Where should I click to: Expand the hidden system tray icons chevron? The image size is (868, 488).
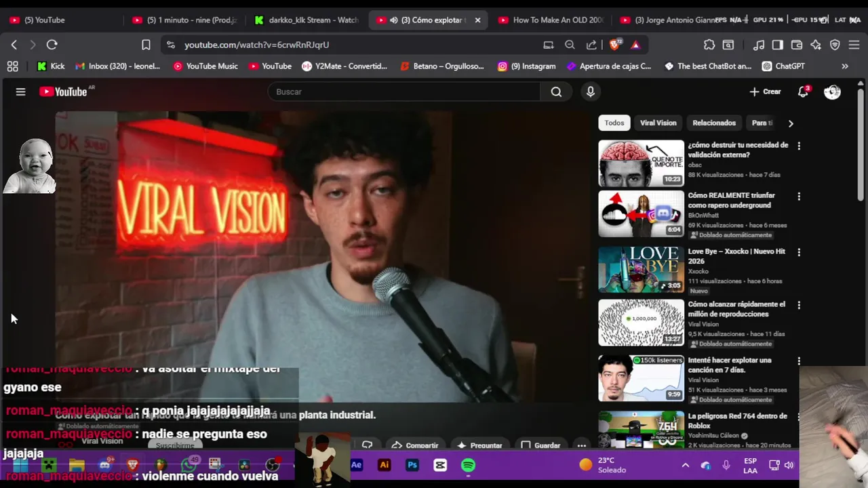coord(685,465)
